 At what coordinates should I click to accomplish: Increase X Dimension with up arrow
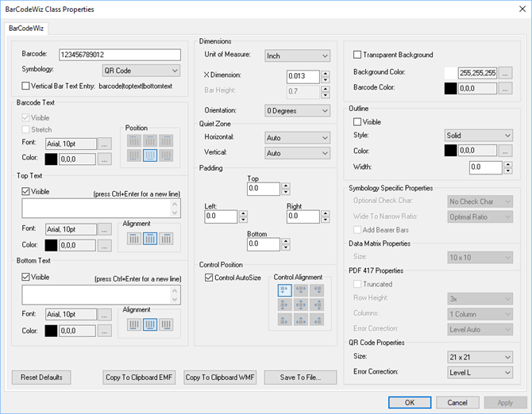click(x=326, y=74)
